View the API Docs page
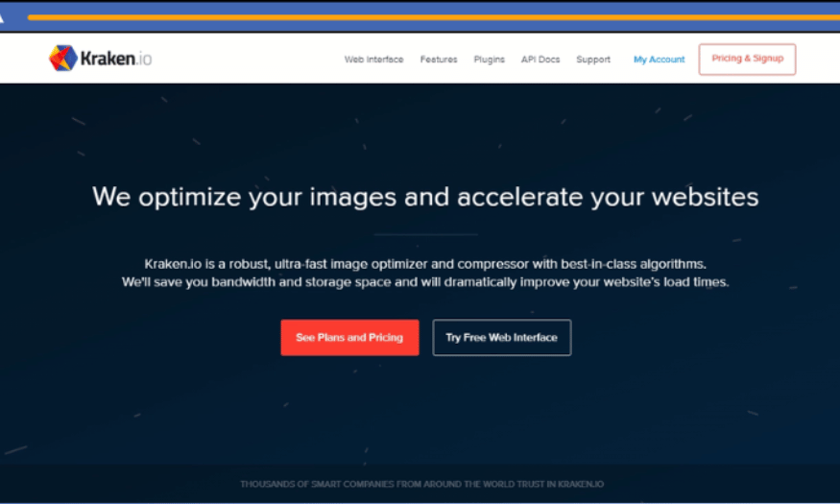Viewport: 840px width, 504px height. [540, 60]
